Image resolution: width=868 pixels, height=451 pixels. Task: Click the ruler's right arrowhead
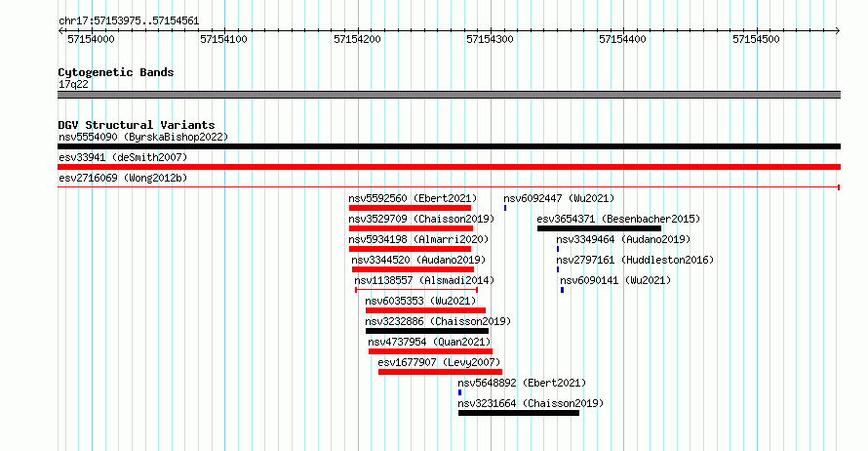[x=838, y=31]
